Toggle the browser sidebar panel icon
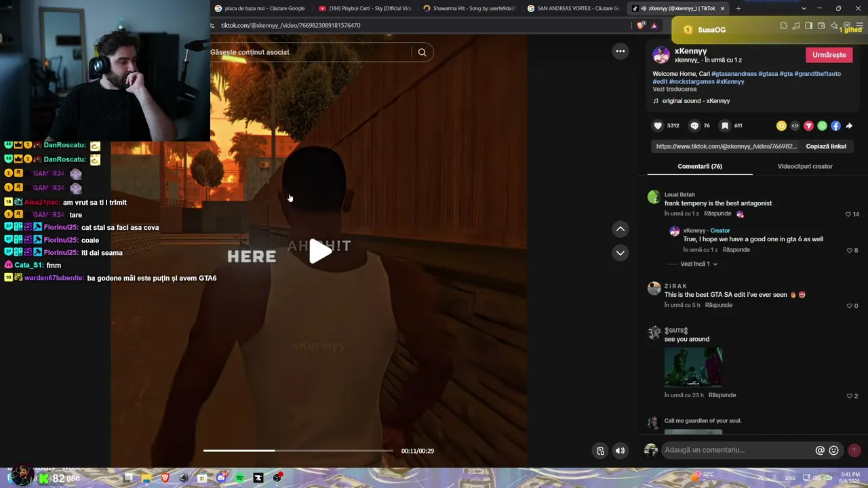 pyautogui.click(x=808, y=26)
